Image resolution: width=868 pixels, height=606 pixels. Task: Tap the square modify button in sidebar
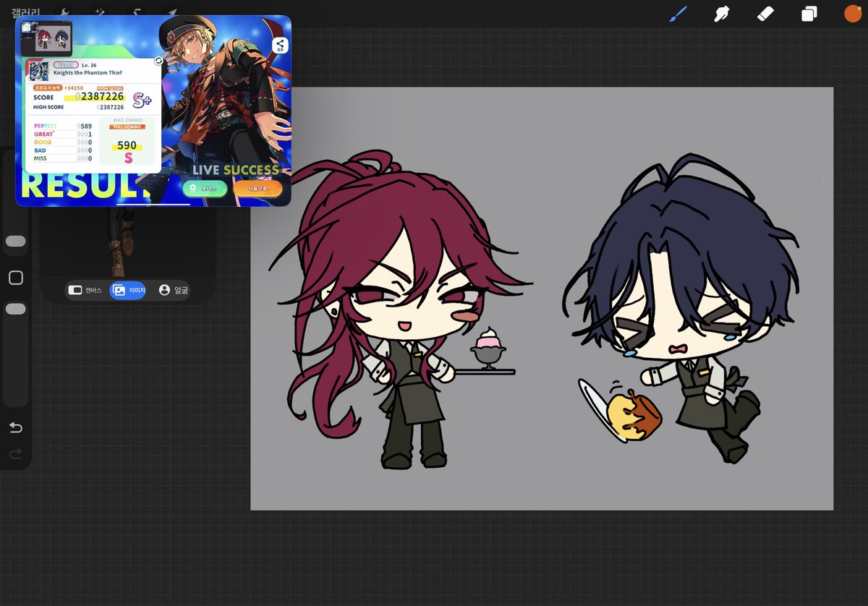(15, 278)
